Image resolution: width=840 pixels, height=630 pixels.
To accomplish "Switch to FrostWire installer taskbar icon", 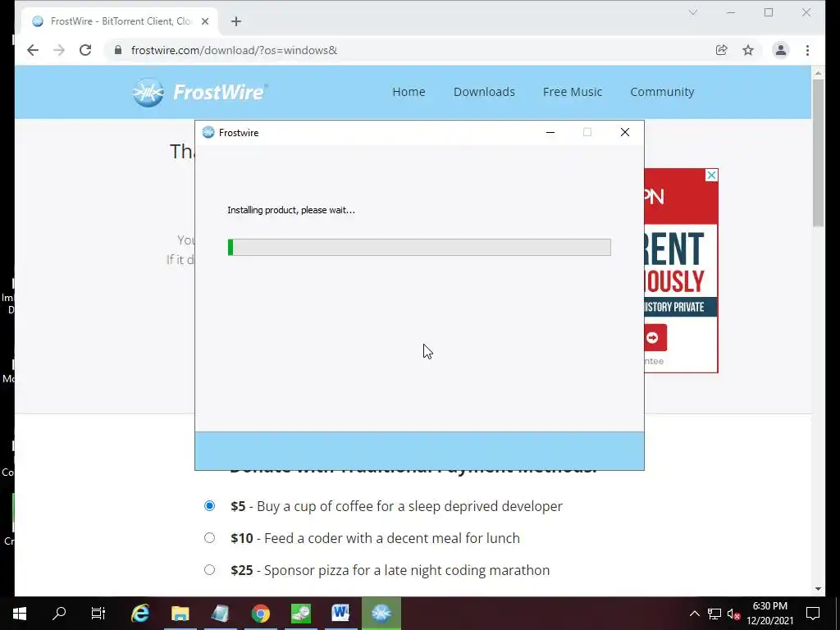I will coord(381,614).
